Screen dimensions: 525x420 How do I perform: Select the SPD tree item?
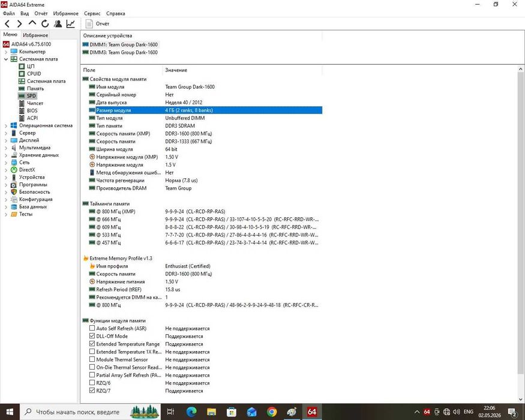[x=31, y=96]
